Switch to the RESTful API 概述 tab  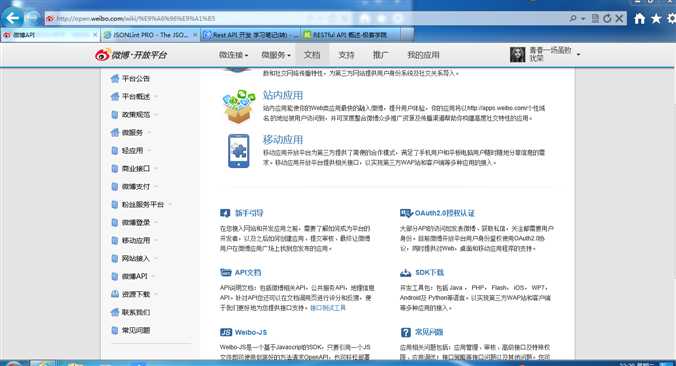tap(351, 35)
